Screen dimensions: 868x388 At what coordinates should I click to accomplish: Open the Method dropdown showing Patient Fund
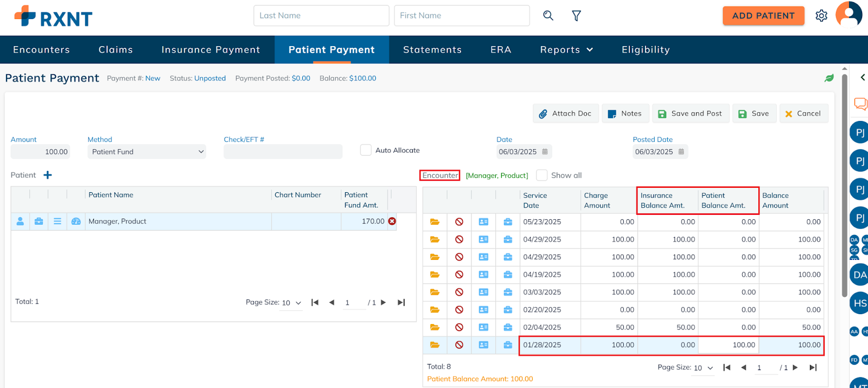(146, 152)
